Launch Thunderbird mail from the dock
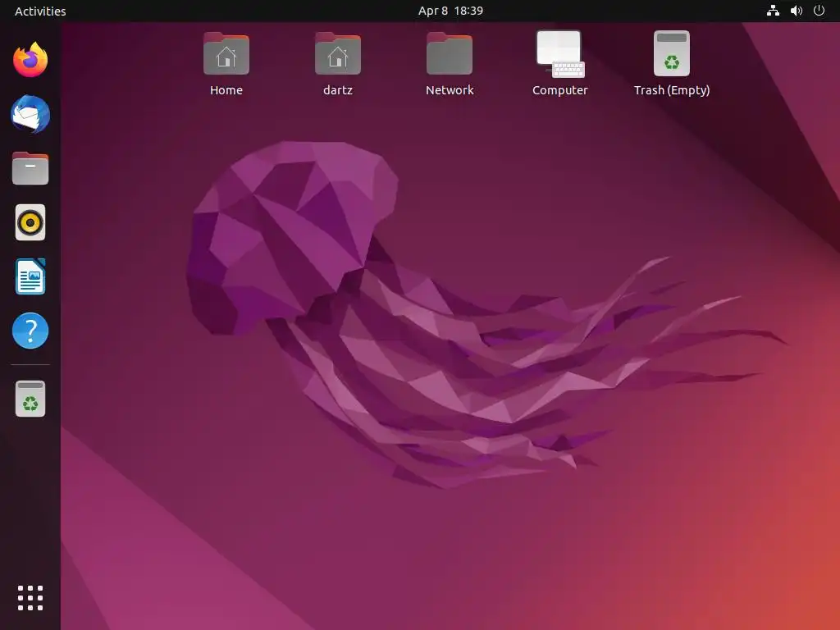The image size is (840, 630). pos(30,114)
